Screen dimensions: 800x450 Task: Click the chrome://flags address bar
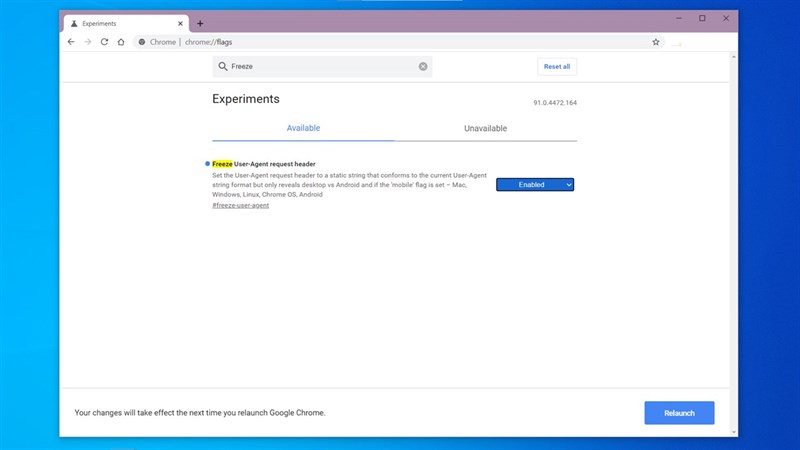point(398,42)
